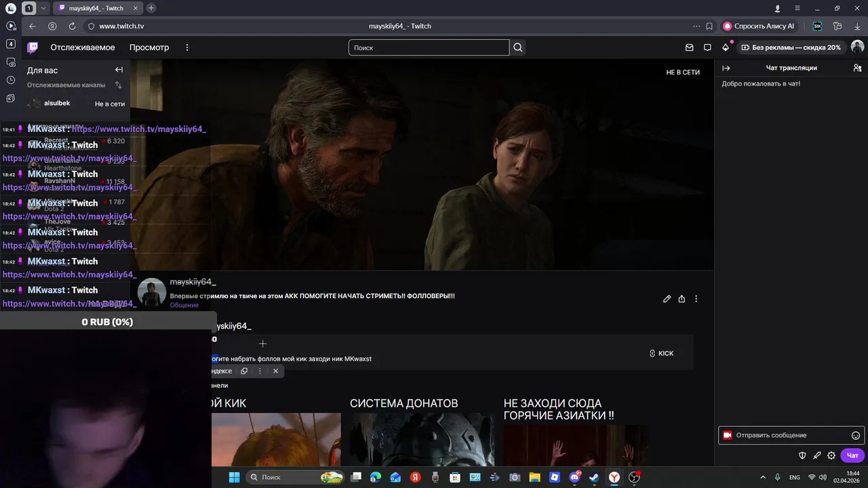
Task: Switch ENG keyboard language indicator
Action: pos(795,477)
